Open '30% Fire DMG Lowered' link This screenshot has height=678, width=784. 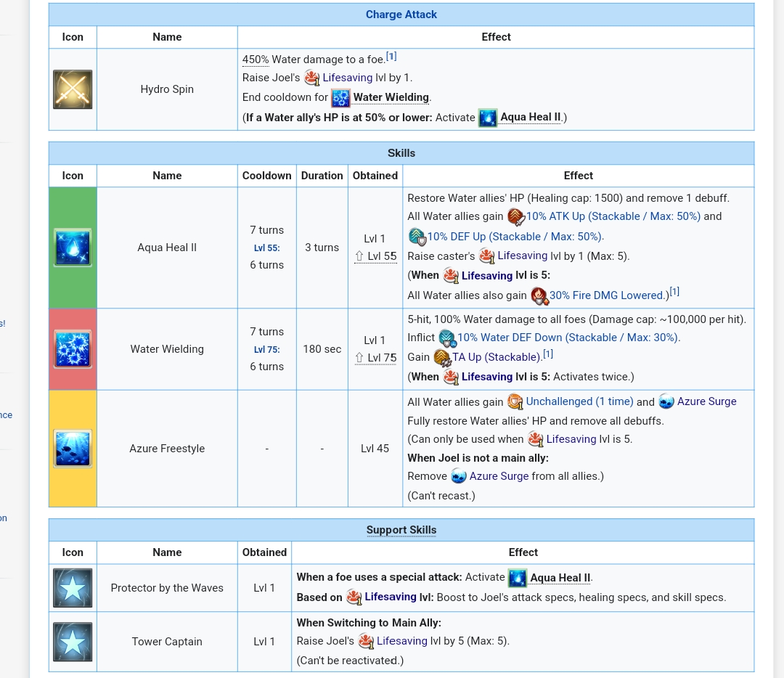tap(608, 295)
